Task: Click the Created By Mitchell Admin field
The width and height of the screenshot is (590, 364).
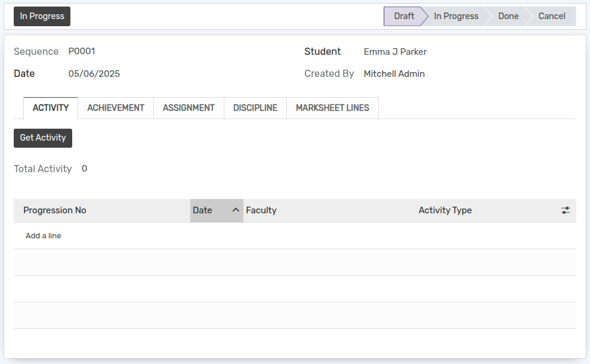Action: tap(394, 74)
